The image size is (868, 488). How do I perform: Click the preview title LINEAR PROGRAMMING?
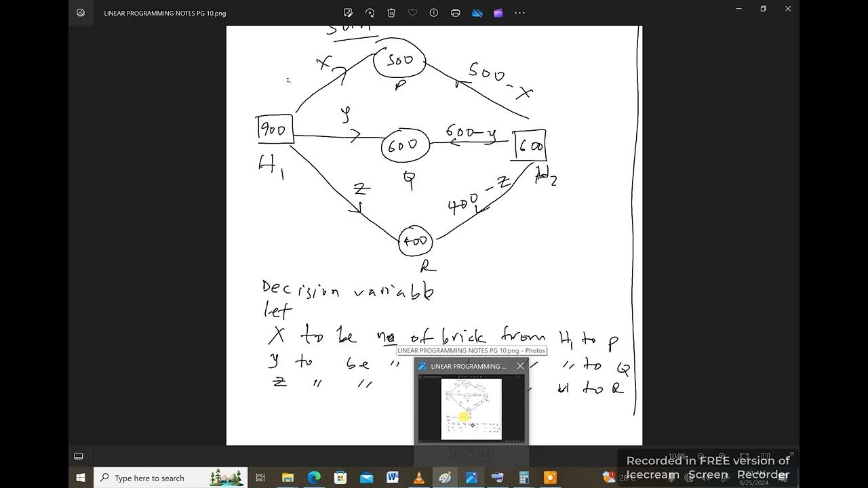[469, 366]
